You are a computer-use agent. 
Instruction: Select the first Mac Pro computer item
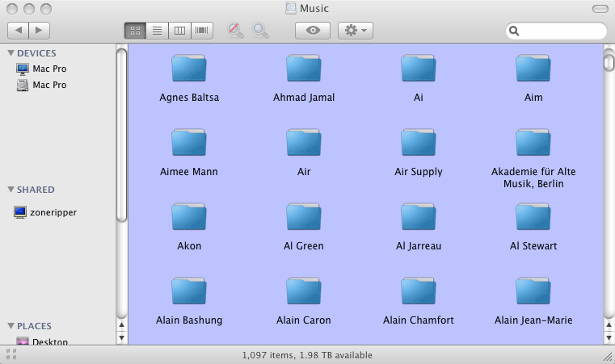click(41, 69)
